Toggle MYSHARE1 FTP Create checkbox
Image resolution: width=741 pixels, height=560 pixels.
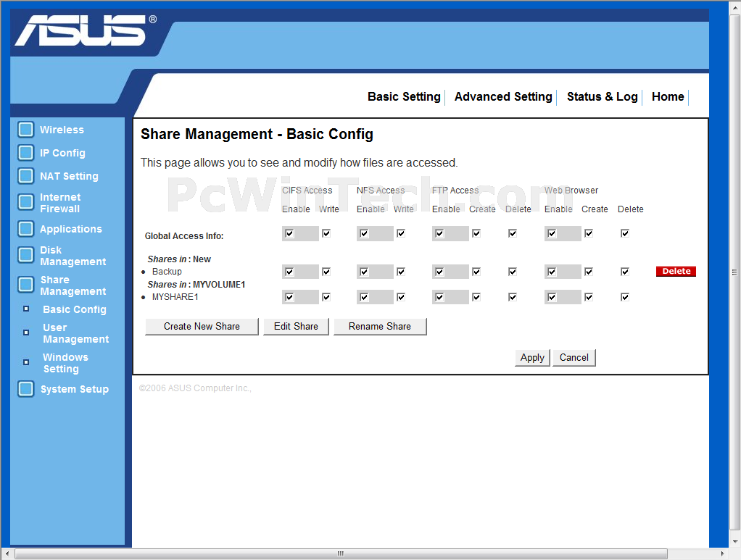(476, 297)
